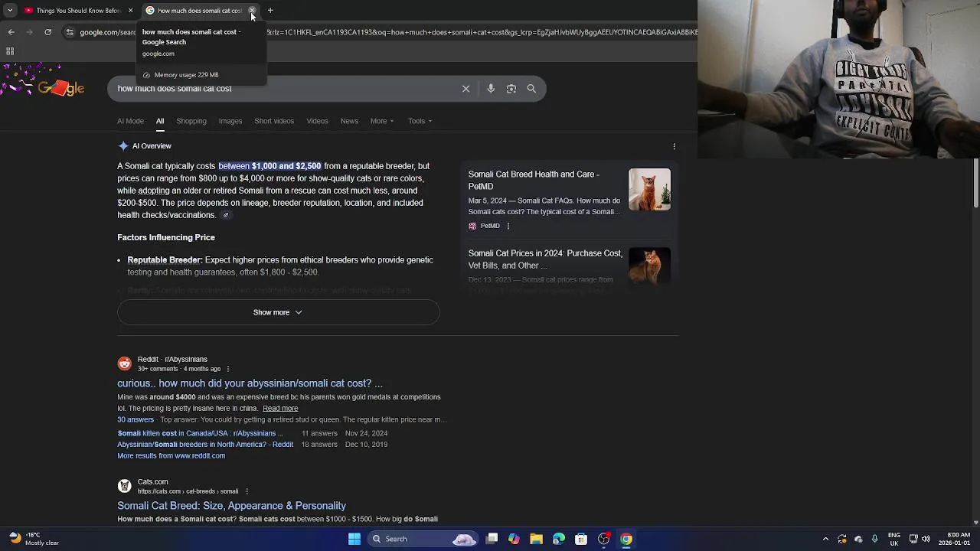Click the taskbar Search box
The image size is (980, 551).
[423, 539]
